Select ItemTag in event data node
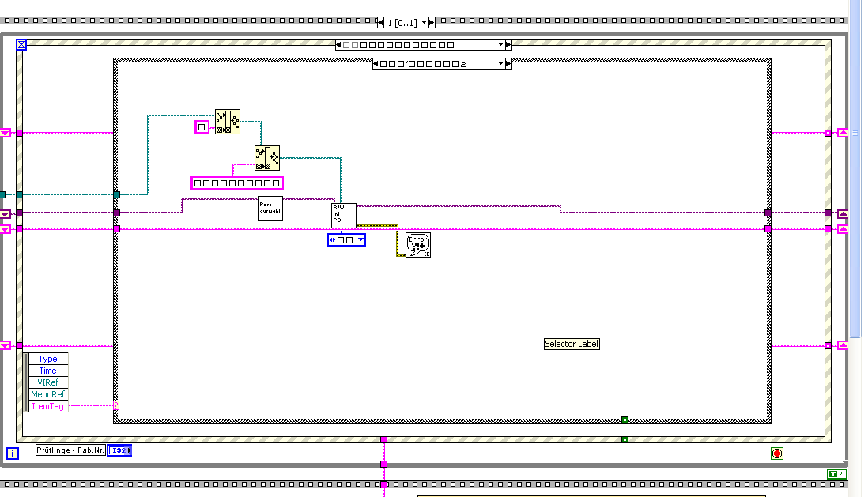Viewport: 868px width, 497px height. (47, 406)
